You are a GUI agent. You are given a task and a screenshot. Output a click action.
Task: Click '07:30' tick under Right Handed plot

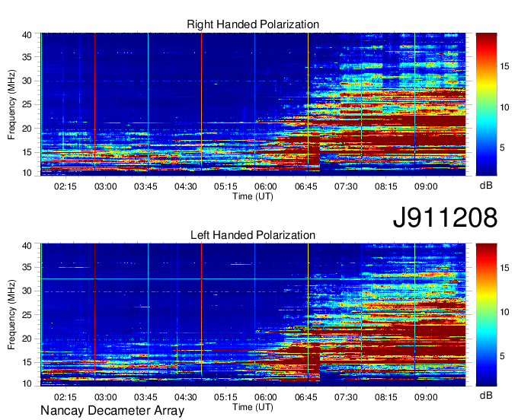pyautogui.click(x=346, y=186)
